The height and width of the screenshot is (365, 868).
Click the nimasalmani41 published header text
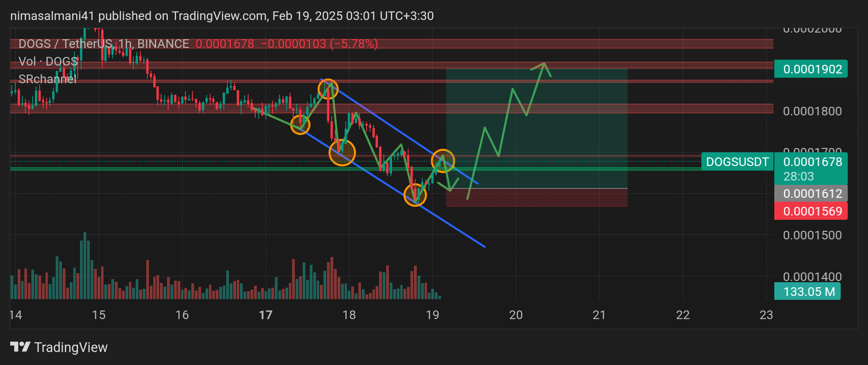pyautogui.click(x=222, y=16)
